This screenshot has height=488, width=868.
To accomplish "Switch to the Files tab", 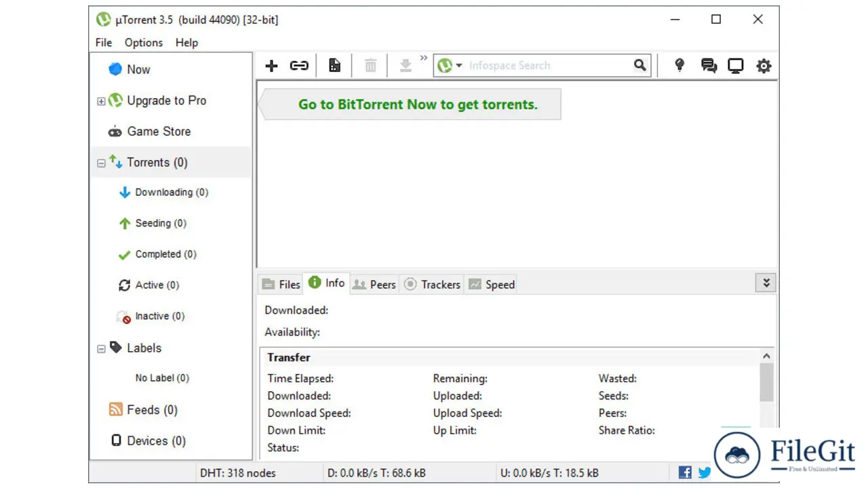I will tap(281, 285).
